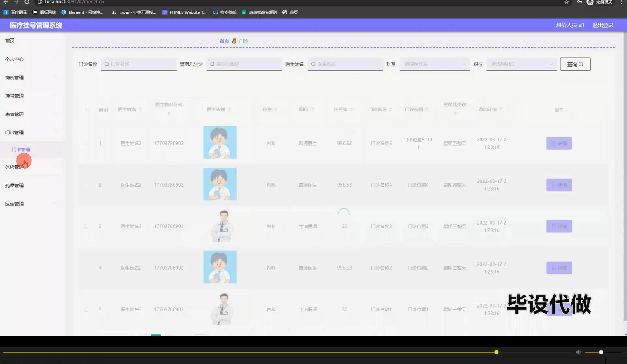Select the 首页 item in the sidebar
This screenshot has width=627, height=364.
coord(10,40)
